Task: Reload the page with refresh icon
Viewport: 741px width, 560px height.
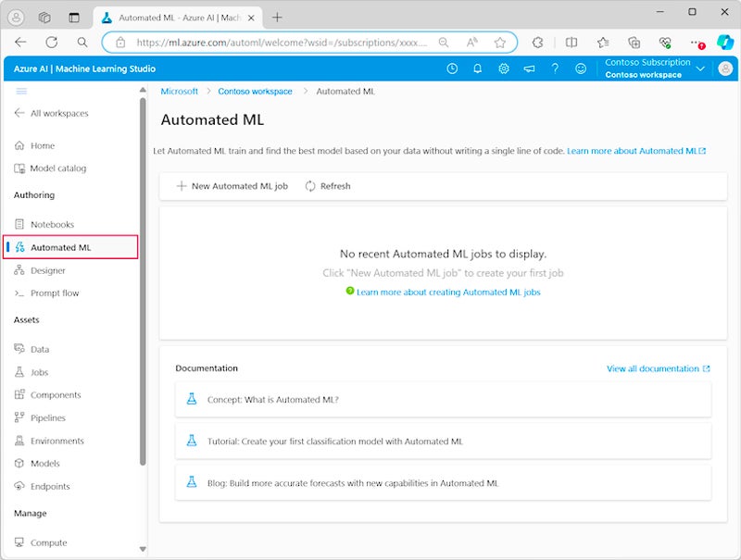Action: (52, 43)
